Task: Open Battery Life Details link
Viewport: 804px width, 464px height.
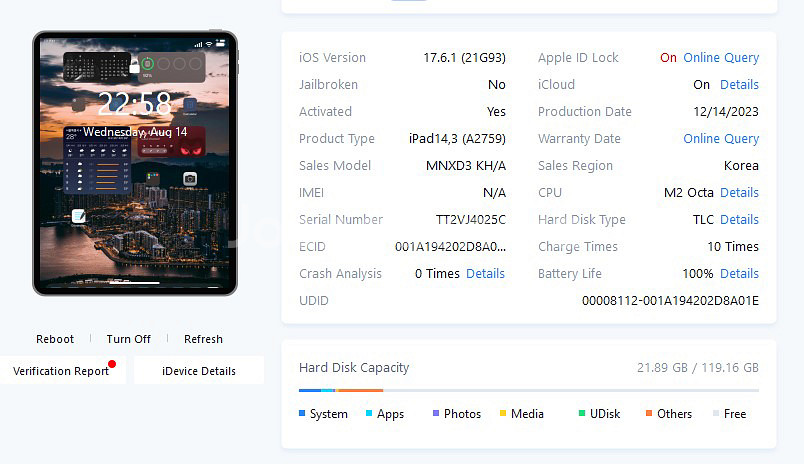Action: [739, 274]
